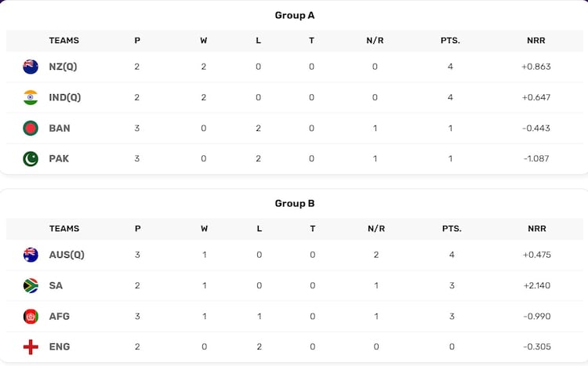The width and height of the screenshot is (588, 366).
Task: Select the Group A heading
Action: (295, 15)
